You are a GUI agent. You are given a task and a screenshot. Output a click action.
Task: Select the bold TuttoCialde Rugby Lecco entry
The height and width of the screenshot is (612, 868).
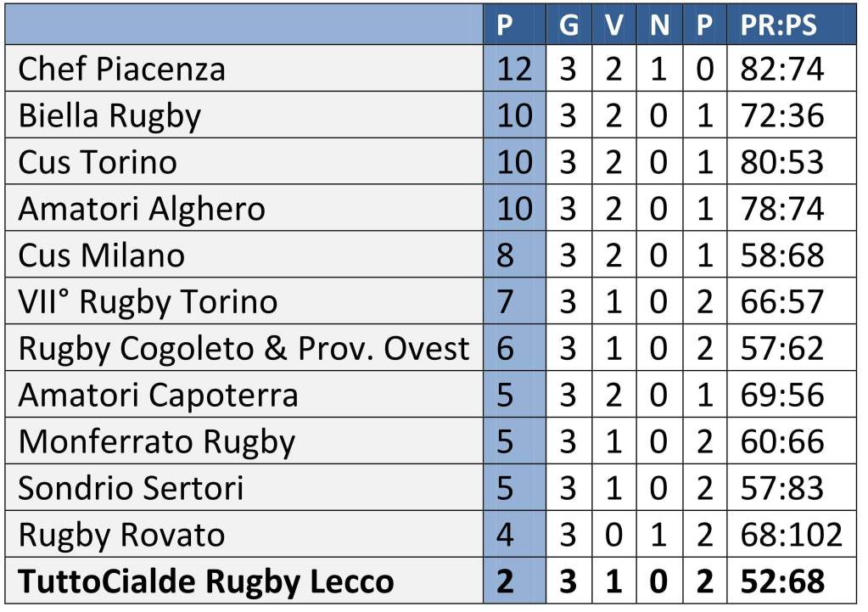(206, 582)
